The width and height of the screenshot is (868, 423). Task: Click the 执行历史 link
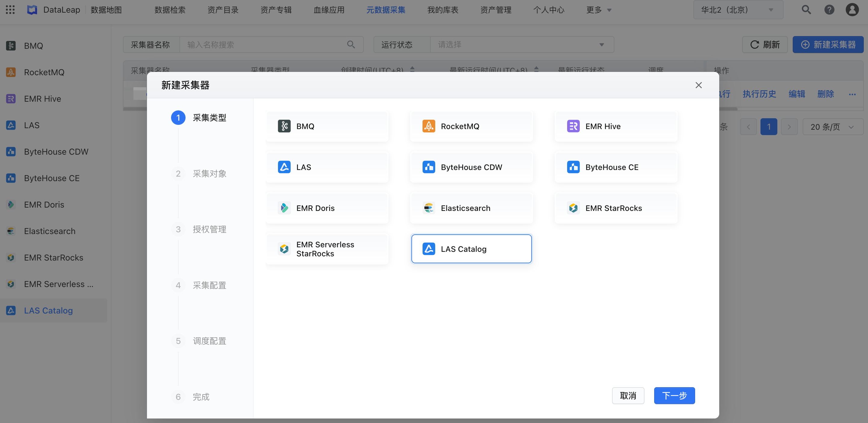click(759, 94)
